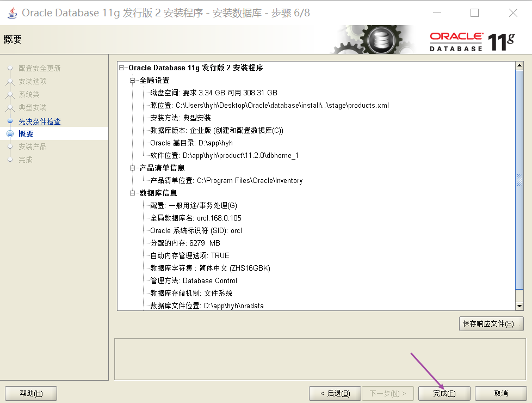The width and height of the screenshot is (532, 403).
Task: Click the 取消 cancel button
Action: pyautogui.click(x=501, y=393)
